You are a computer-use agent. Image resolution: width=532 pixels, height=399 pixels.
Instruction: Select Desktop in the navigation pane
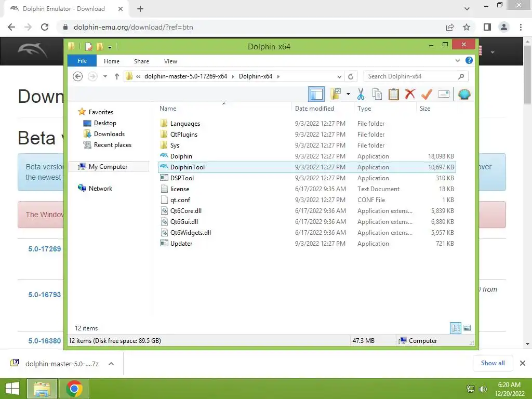tap(105, 123)
